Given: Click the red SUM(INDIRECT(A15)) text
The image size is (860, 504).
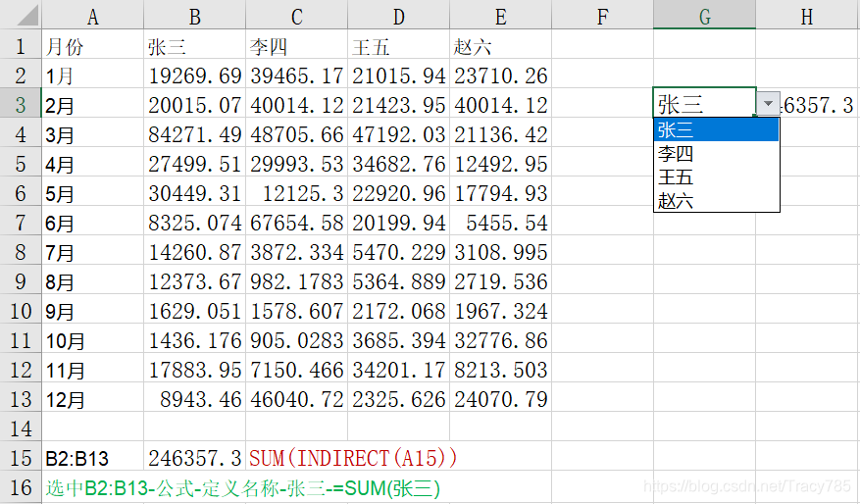Looking at the screenshot, I should coord(353,457).
